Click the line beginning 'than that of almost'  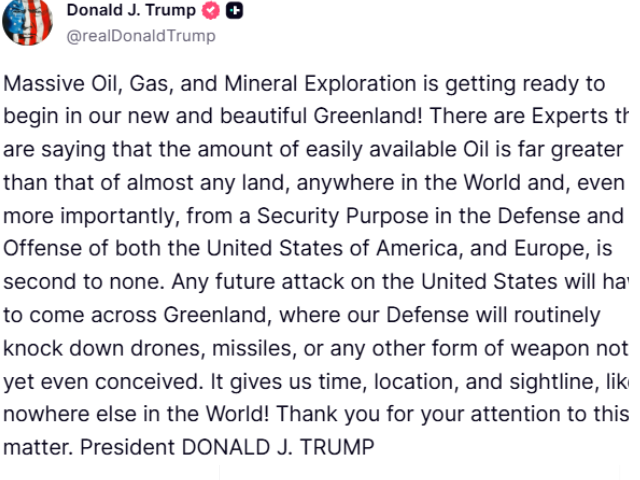pos(314,183)
